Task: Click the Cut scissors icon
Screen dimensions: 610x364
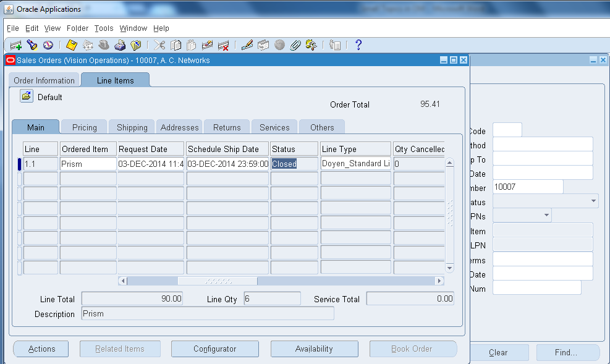Action: [x=159, y=45]
